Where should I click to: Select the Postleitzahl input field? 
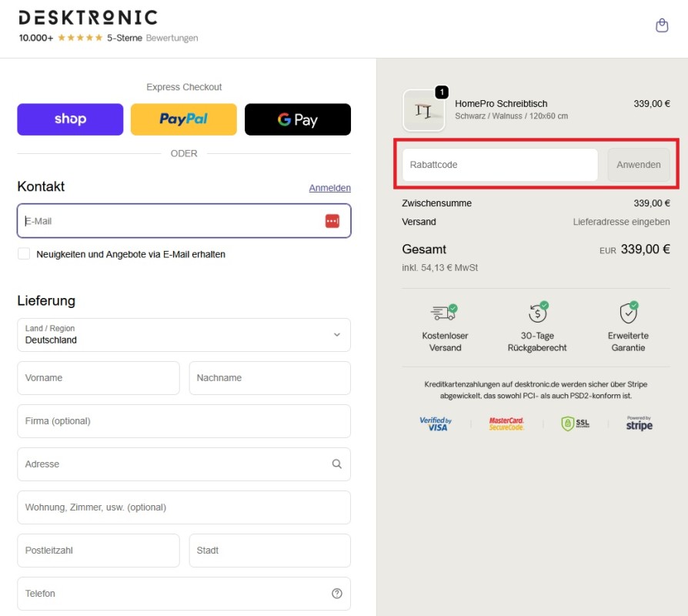98,551
